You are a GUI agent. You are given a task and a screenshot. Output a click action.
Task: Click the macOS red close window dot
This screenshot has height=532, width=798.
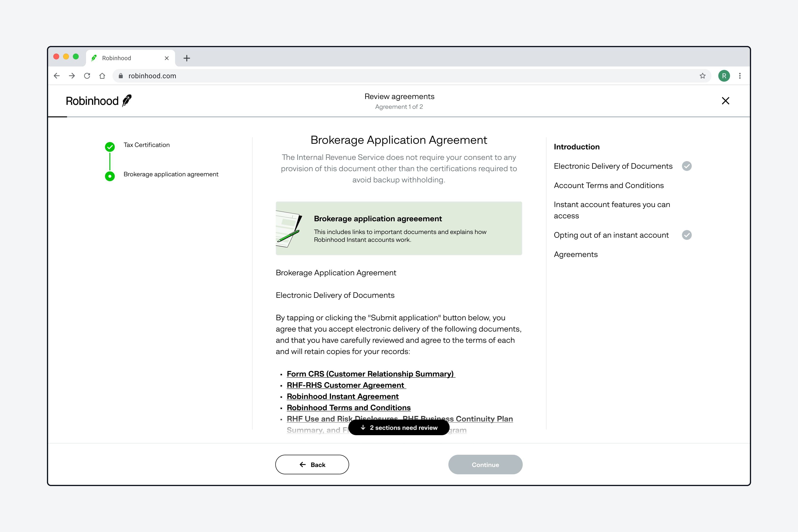pos(56,57)
